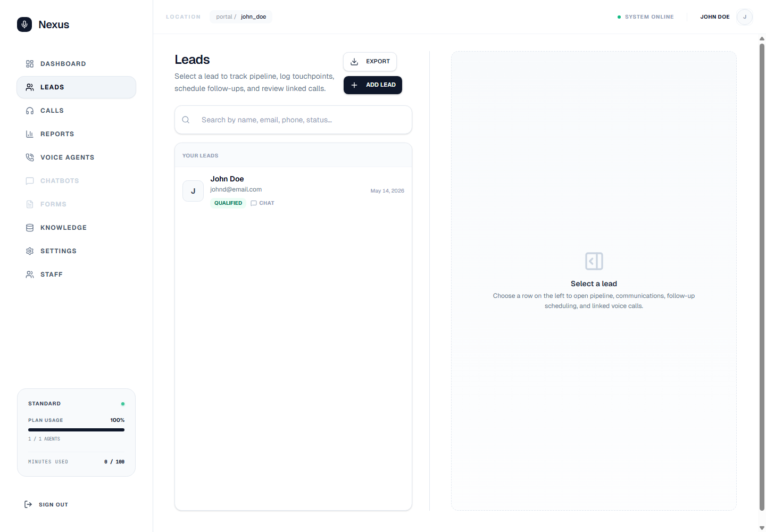Click the plus icon on Add Lead
The height and width of the screenshot is (532, 766).
pyautogui.click(x=354, y=85)
